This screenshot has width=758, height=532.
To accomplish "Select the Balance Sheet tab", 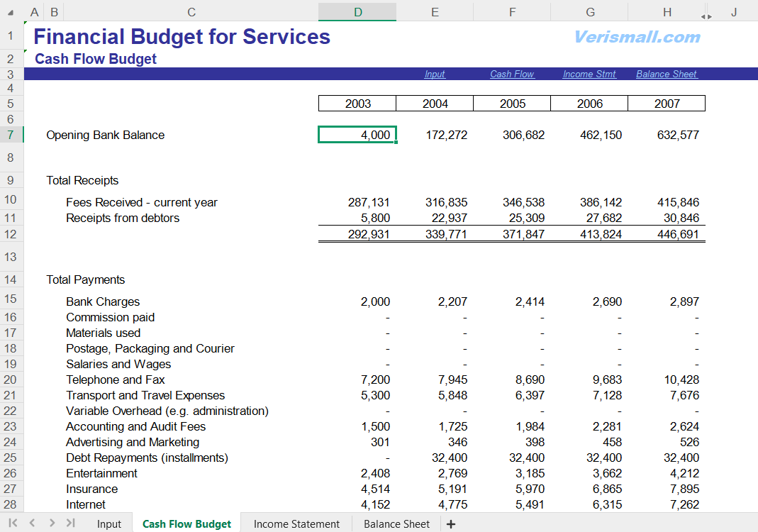I will [x=396, y=524].
